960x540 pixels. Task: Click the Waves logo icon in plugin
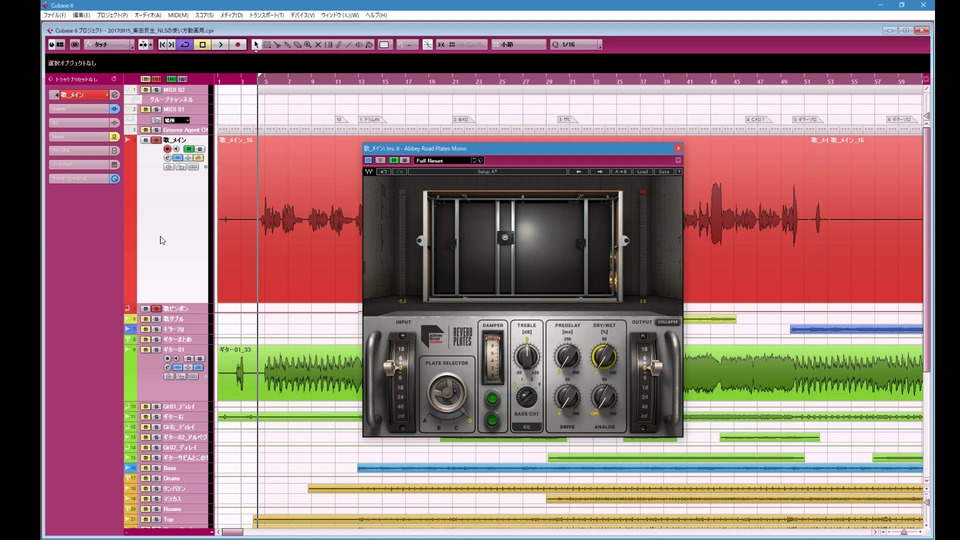click(369, 172)
